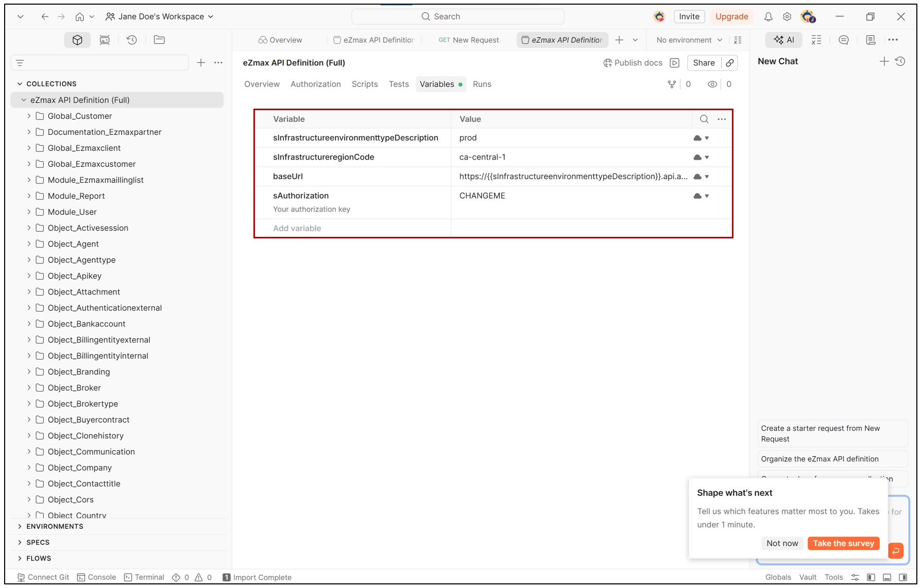Switch to the collection Overview tab
Image resolution: width=922 pixels, height=588 pixels.
262,84
